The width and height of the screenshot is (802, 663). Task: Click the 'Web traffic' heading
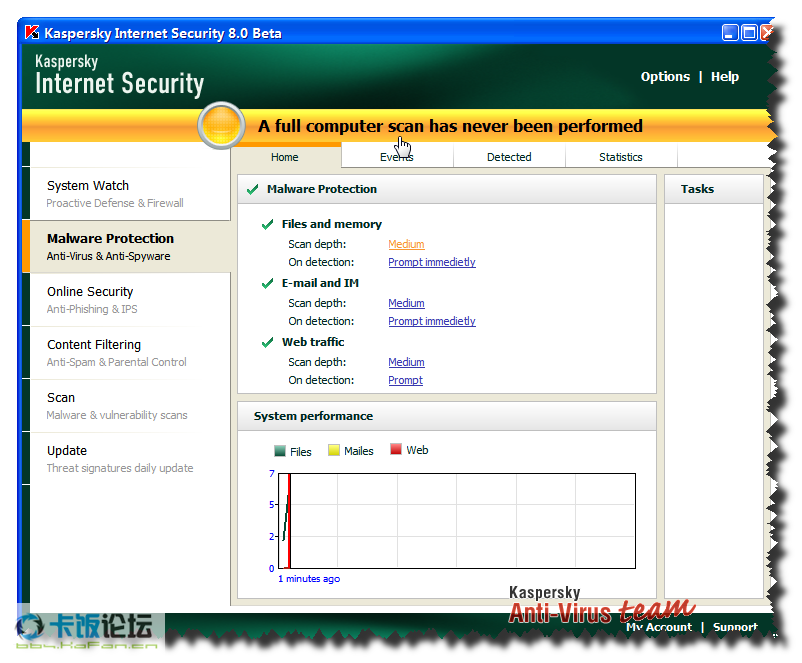[x=313, y=342]
